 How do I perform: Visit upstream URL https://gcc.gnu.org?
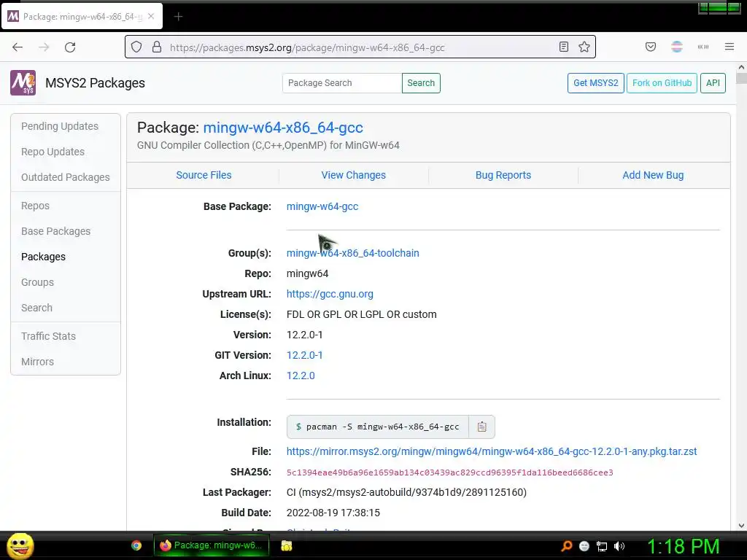pyautogui.click(x=330, y=295)
